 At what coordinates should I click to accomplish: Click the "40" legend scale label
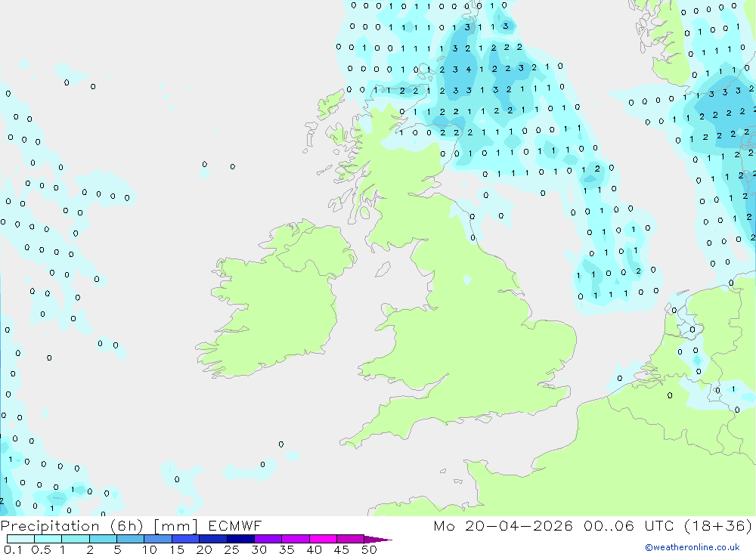(x=314, y=549)
